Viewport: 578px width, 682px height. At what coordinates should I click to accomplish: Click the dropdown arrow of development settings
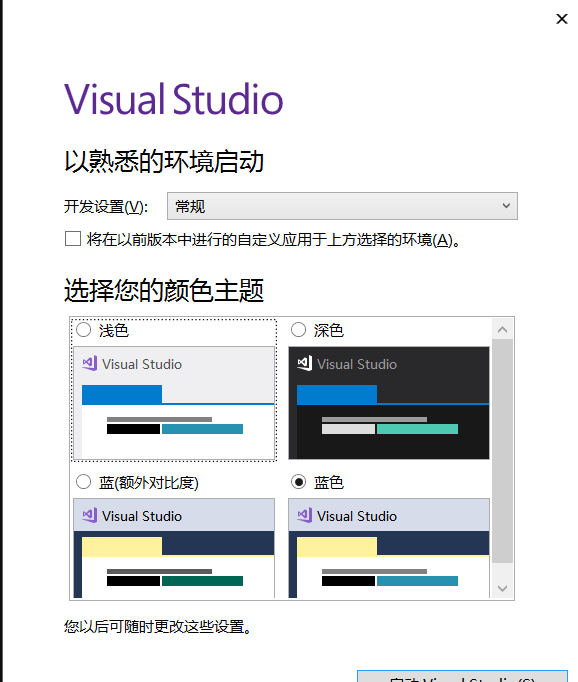(506, 206)
